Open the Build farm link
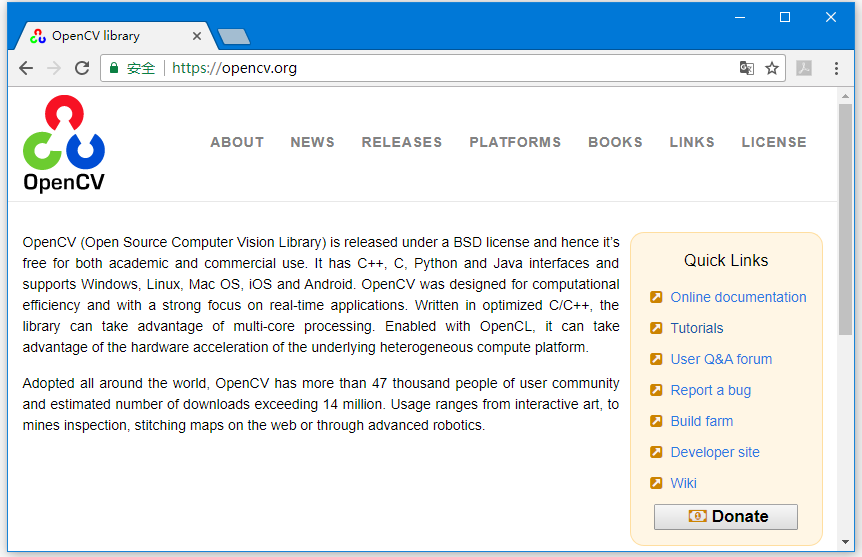862x557 pixels. click(701, 421)
